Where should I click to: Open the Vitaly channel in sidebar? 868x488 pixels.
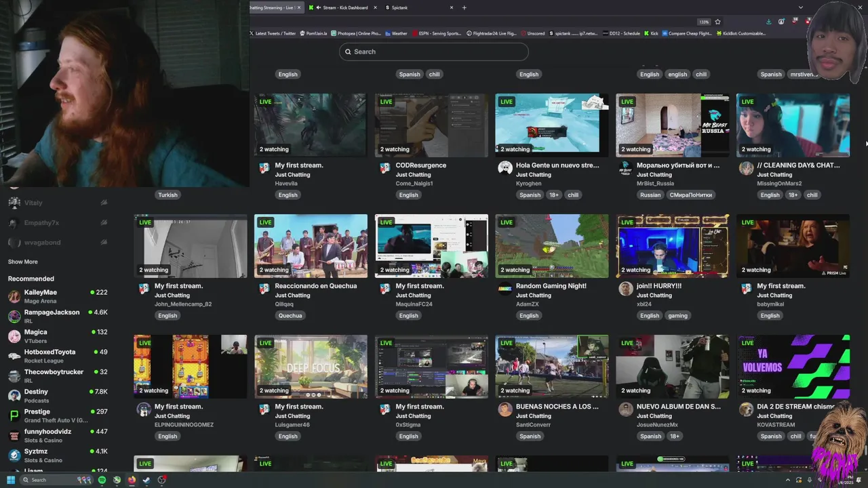coord(58,203)
